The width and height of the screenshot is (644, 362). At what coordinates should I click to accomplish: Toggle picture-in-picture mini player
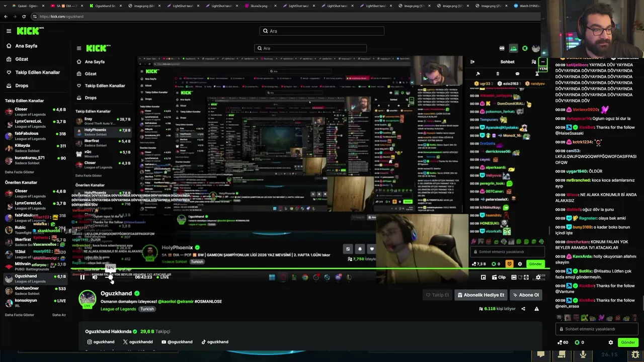[x=483, y=277]
